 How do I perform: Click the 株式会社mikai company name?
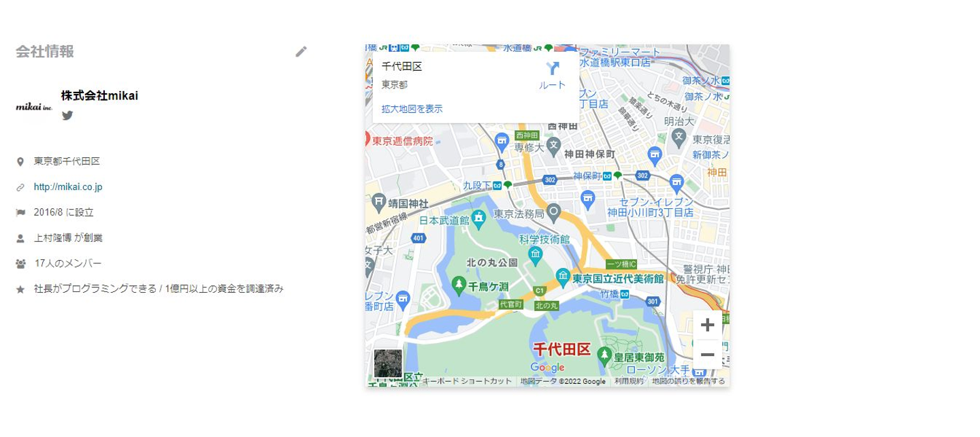[99, 96]
